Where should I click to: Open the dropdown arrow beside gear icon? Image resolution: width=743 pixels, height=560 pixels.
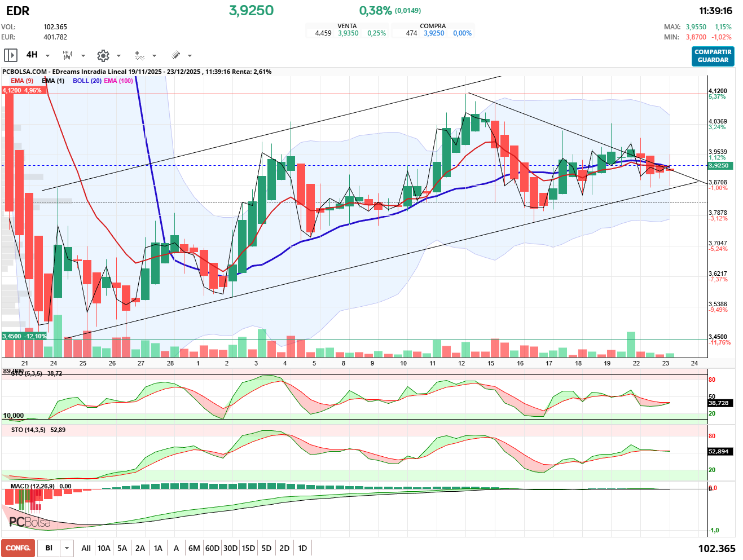pos(118,56)
